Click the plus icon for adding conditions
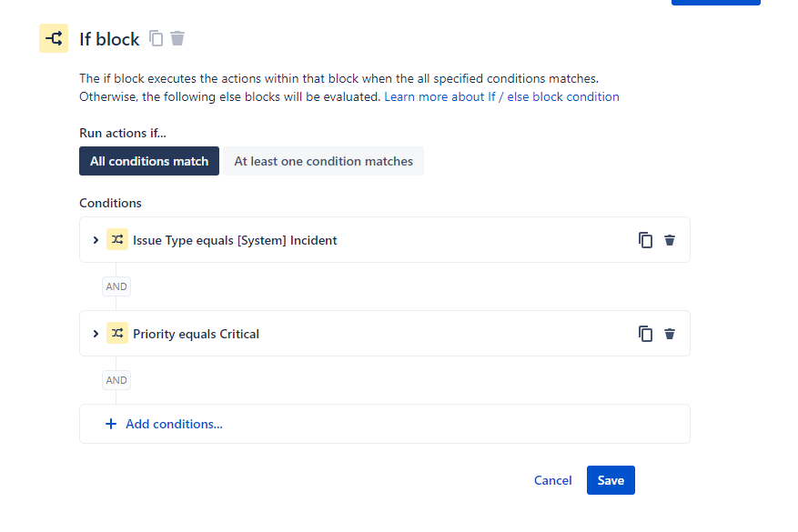Image resolution: width=798 pixels, height=532 pixels. pos(111,424)
